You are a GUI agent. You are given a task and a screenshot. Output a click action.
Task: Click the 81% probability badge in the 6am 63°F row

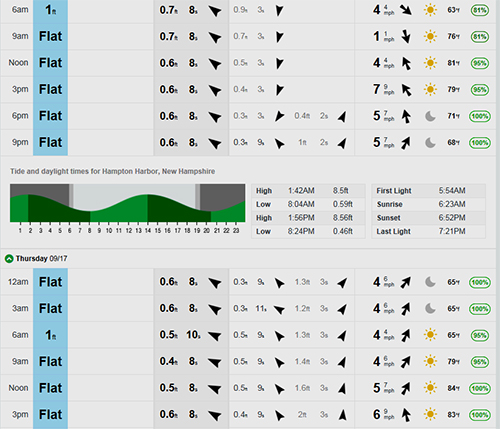(480, 10)
